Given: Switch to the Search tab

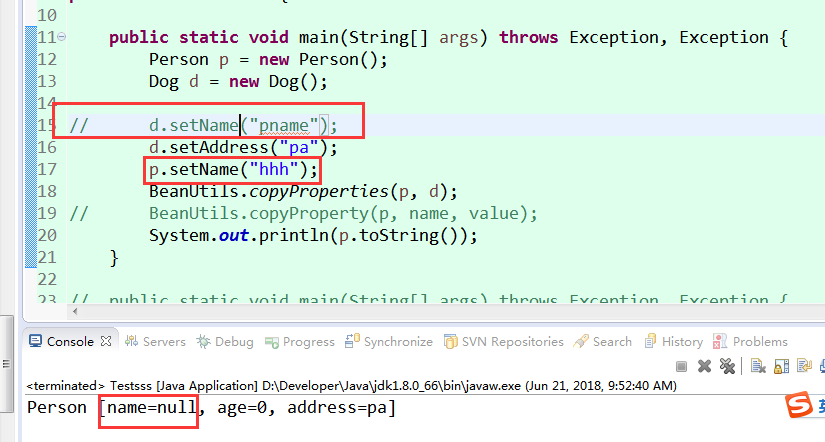Looking at the screenshot, I should point(603,341).
